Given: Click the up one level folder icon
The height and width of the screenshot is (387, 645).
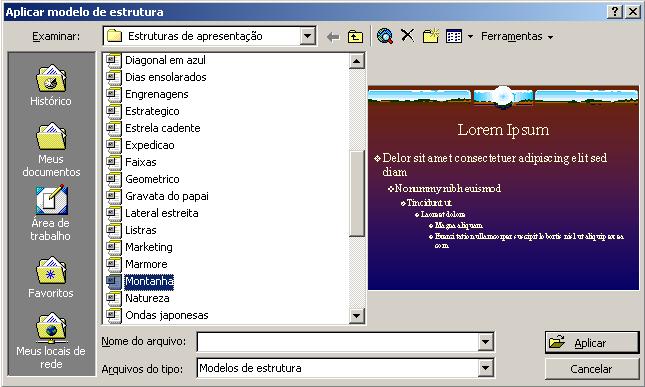Looking at the screenshot, I should click(355, 37).
